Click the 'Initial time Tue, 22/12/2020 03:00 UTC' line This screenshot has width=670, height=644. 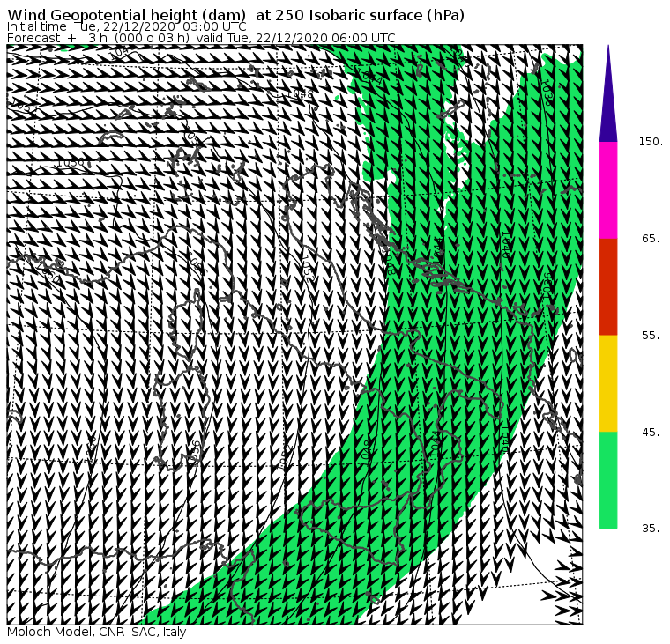tap(126, 27)
